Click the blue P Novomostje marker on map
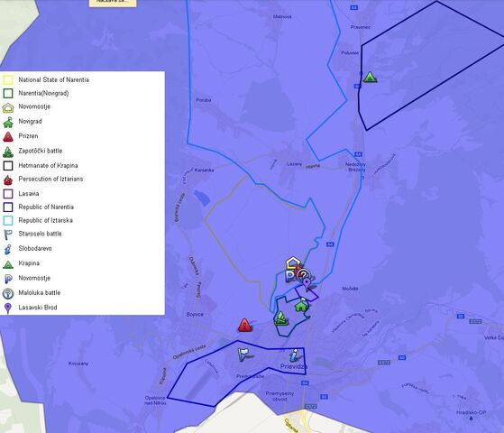504x433 pixels. click(290, 276)
